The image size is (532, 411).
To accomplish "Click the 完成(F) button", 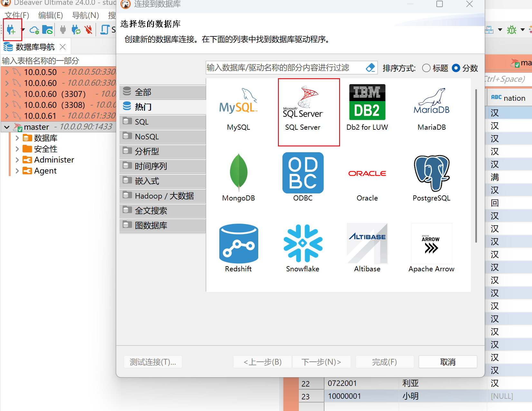I will [385, 362].
